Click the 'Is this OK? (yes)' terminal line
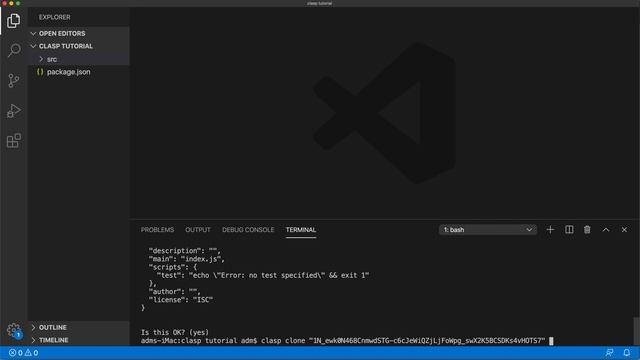The image size is (640, 360). 175,332
